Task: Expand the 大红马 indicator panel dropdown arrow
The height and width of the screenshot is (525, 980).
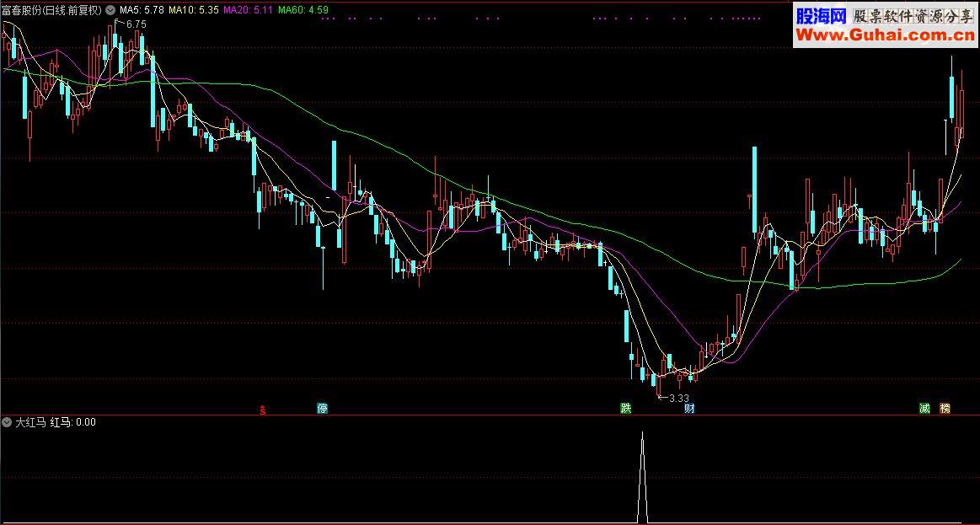Action: (8, 422)
